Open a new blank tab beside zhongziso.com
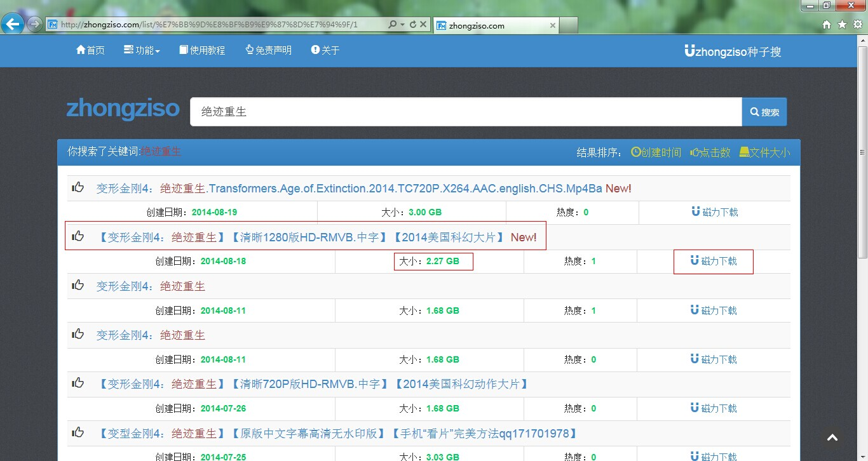Screen dimensions: 868x461 569,25
